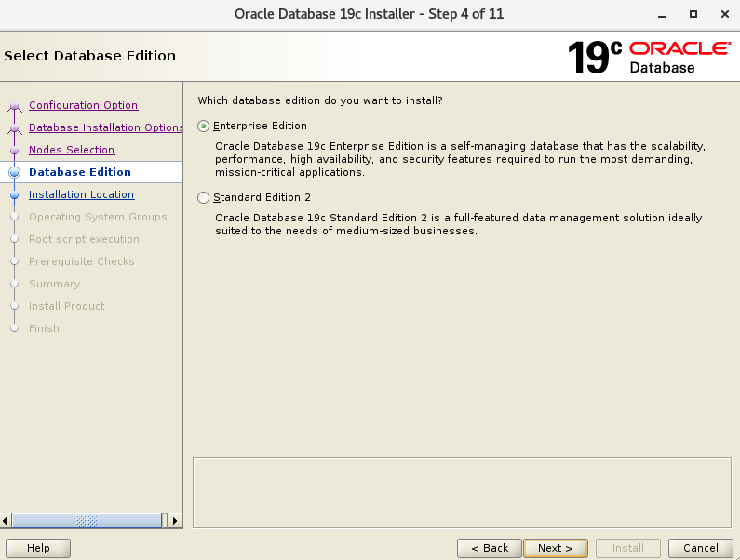Screen dimensions: 740x560
Task: Select the Enterprise Edition radio button
Action: 204,126
